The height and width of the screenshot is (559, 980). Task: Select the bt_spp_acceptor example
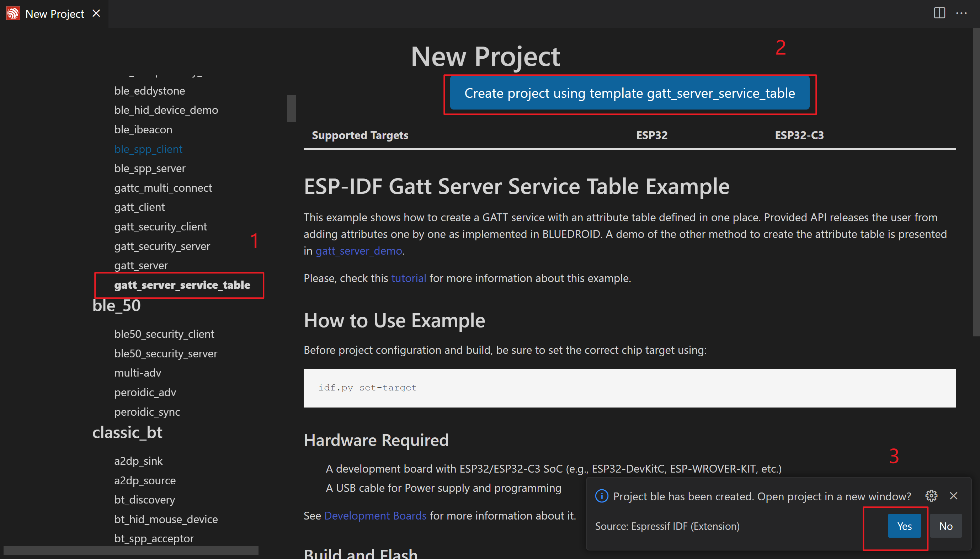coord(154,539)
